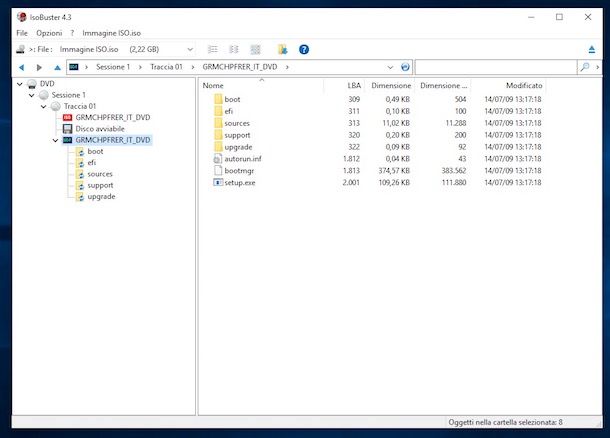
Task: Select autorun.inf file
Action: click(x=243, y=159)
